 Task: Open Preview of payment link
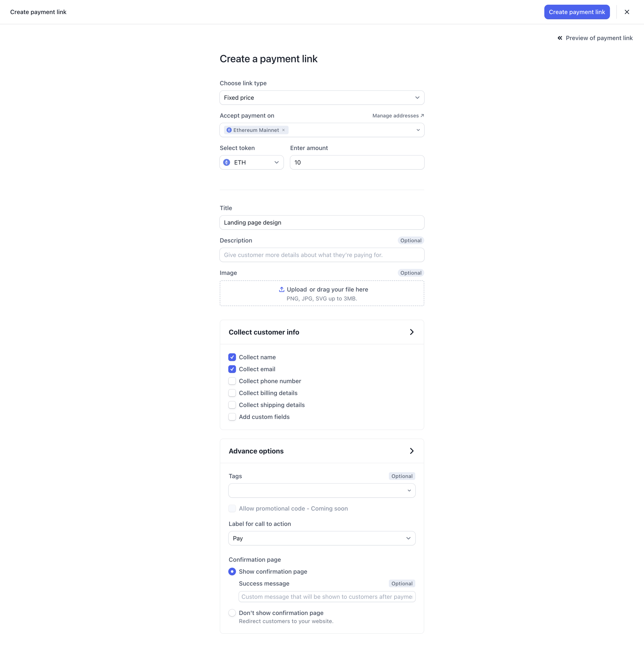pyautogui.click(x=599, y=38)
